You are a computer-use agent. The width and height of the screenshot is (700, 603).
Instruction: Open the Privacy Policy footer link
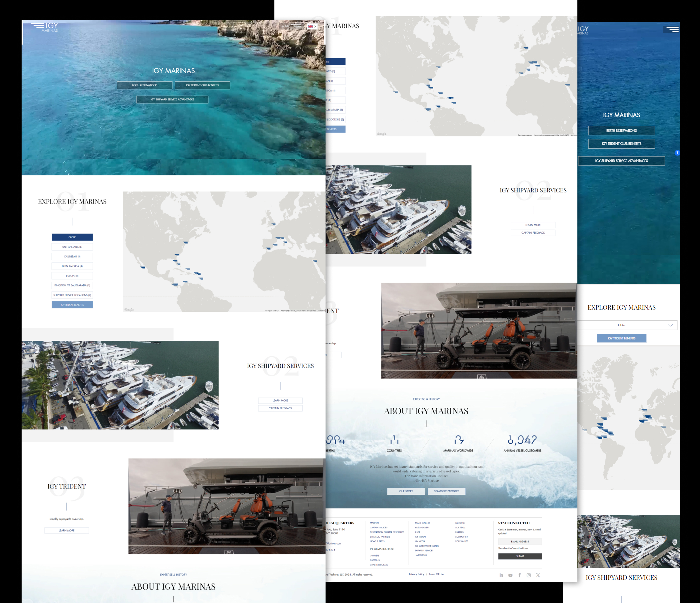click(x=416, y=574)
